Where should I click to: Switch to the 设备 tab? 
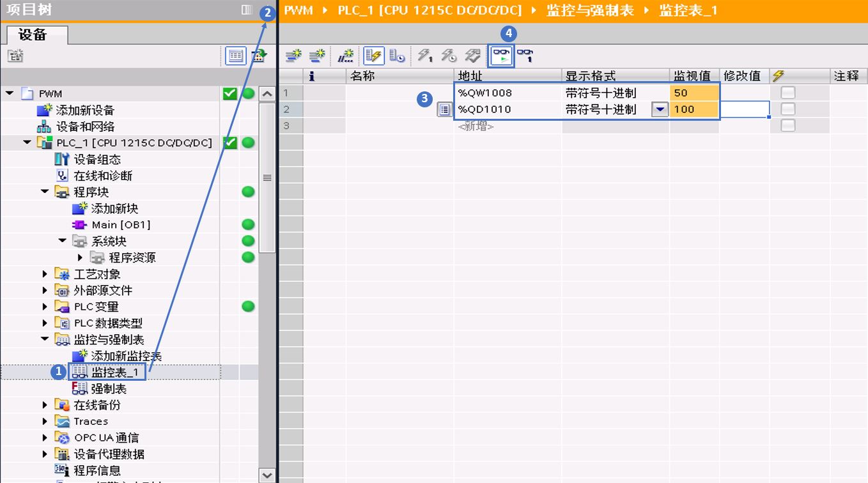33,34
